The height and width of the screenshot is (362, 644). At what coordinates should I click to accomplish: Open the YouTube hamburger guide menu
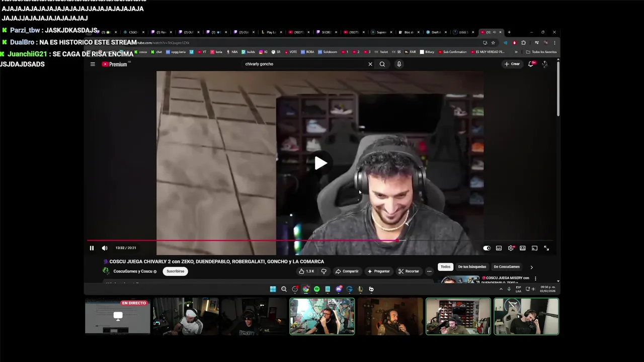click(x=93, y=64)
